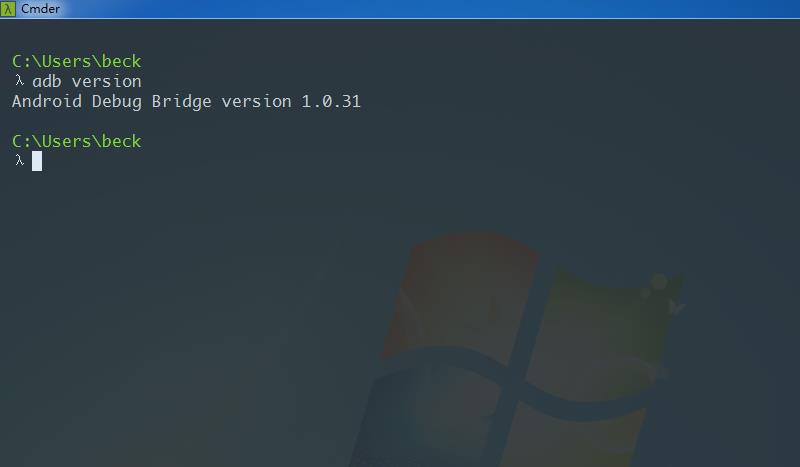The width and height of the screenshot is (800, 467).
Task: Click the first C:\Users\beck path line
Action: (x=77, y=61)
